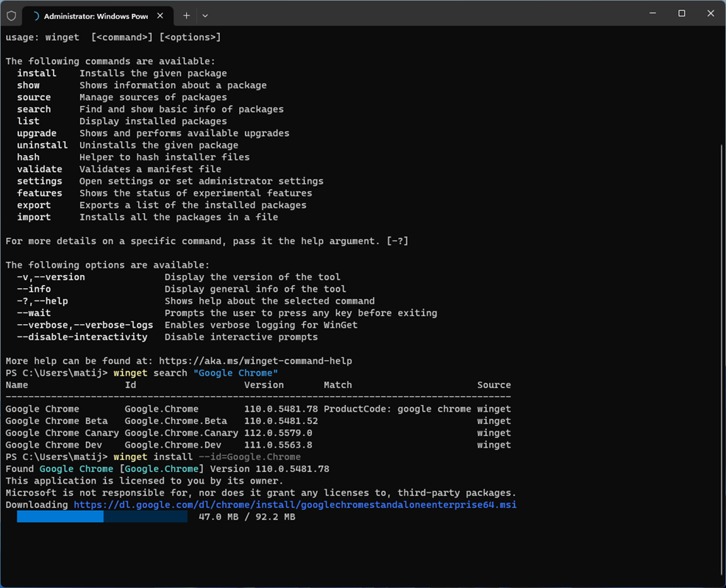
Task: Close the Administrator: Windows PowerShell tab
Action: (x=160, y=15)
